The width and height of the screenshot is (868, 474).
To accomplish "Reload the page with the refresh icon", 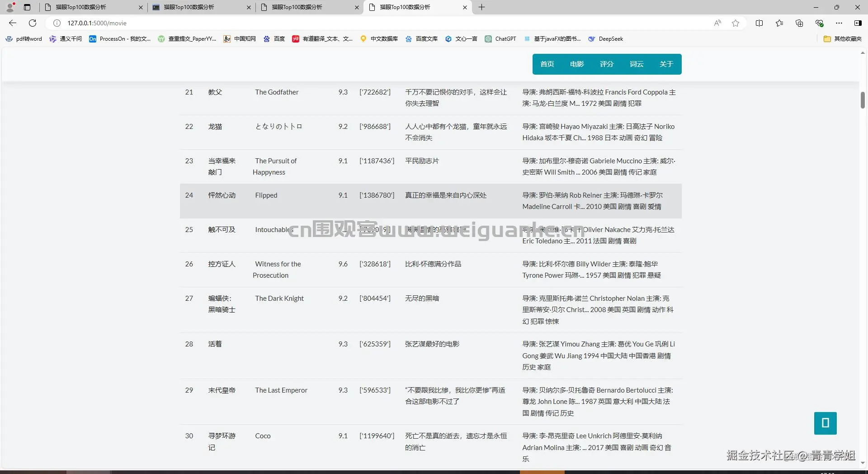I will (x=33, y=23).
